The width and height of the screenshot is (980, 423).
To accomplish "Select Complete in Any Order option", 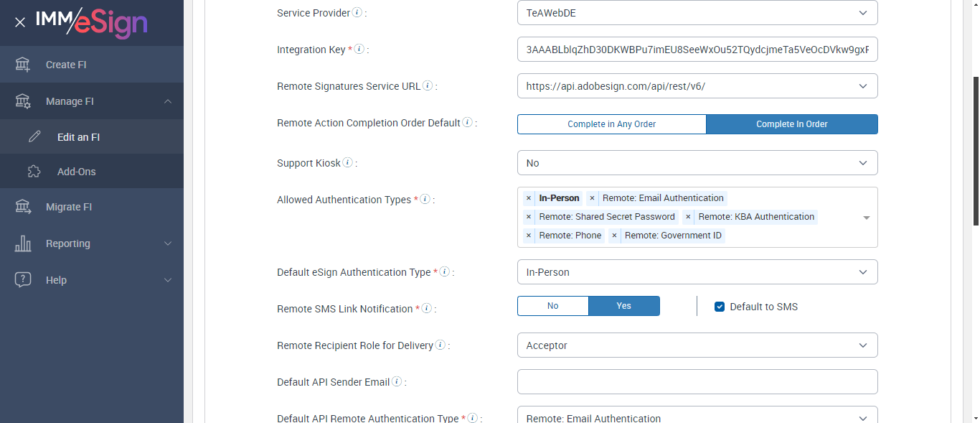I will click(x=611, y=124).
